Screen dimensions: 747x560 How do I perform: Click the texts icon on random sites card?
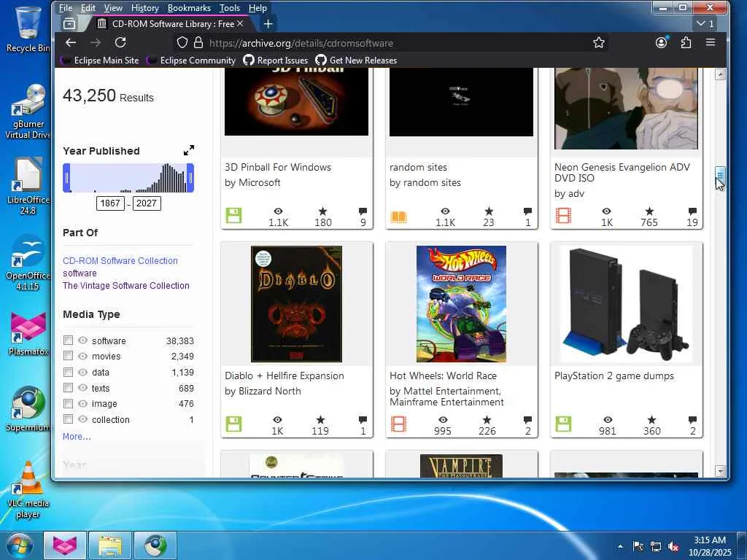point(399,217)
